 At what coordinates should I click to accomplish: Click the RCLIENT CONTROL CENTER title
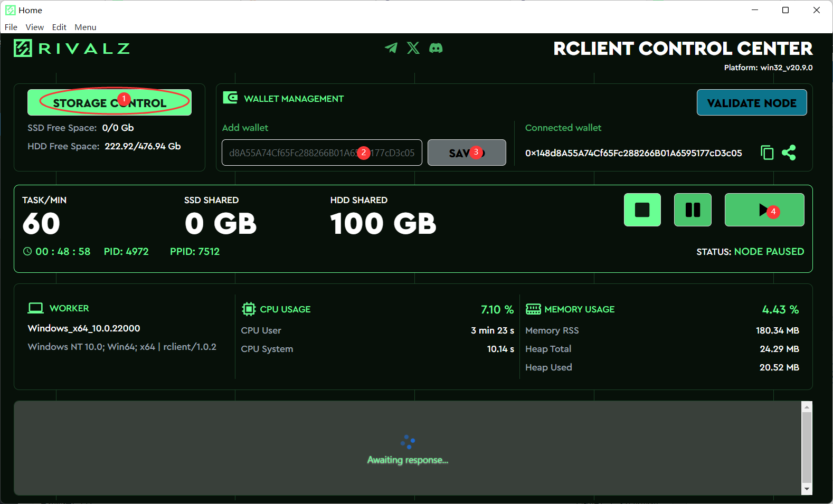pyautogui.click(x=683, y=49)
